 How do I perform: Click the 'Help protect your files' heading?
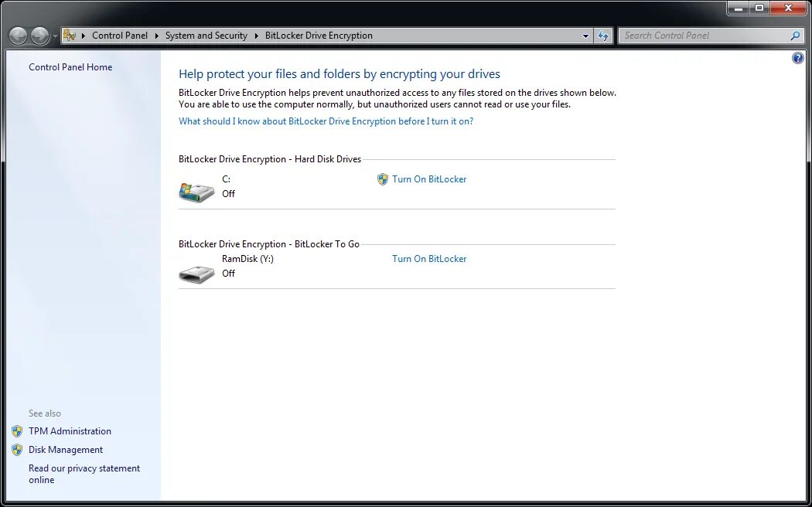339,74
